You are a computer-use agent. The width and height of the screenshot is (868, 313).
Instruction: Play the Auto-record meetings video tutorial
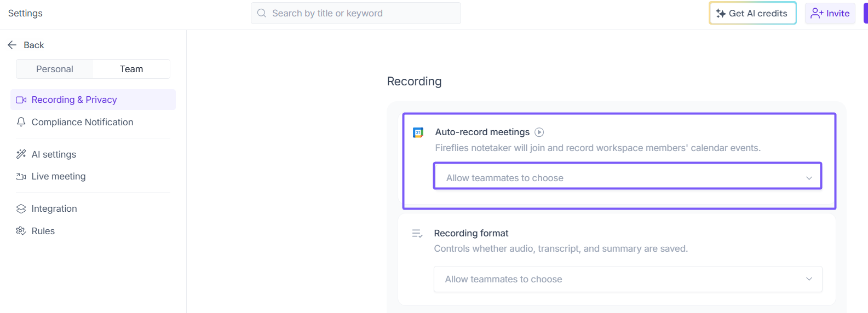[x=539, y=132]
